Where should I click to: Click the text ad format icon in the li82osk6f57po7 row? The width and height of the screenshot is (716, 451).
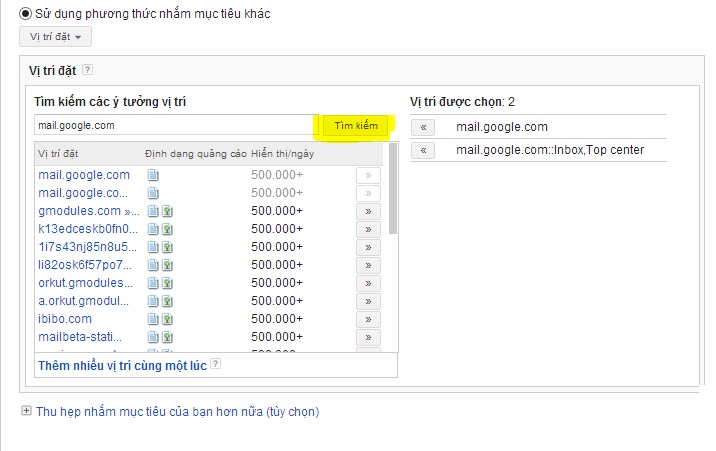point(153,265)
